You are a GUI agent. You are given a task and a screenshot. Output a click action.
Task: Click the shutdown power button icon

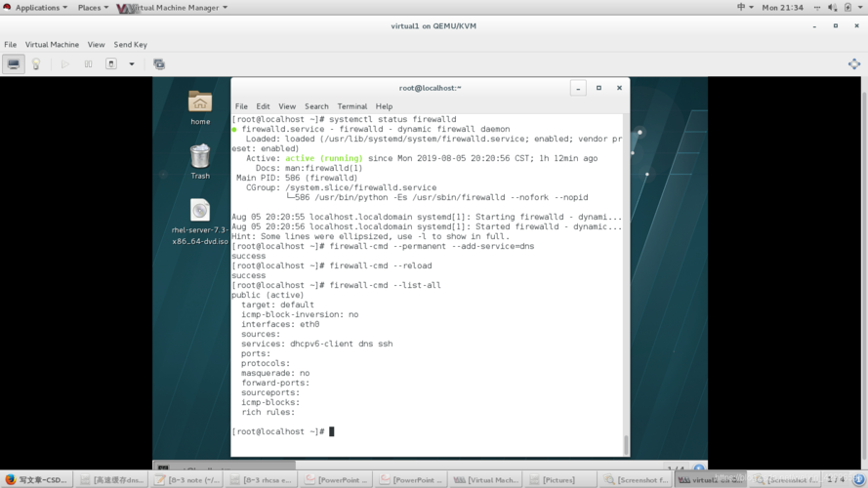pos(111,64)
